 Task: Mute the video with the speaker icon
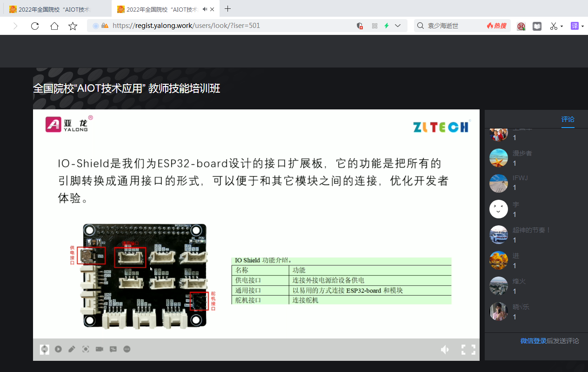[444, 349]
